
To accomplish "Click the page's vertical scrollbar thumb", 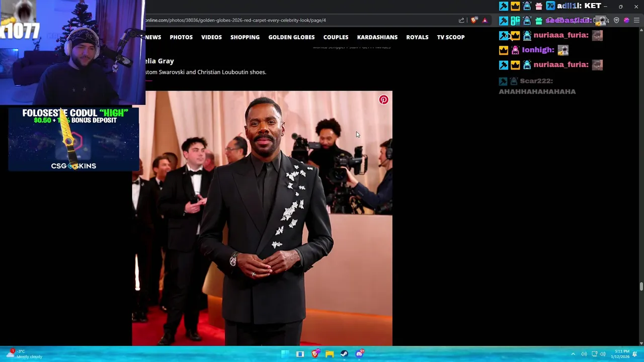I will 641,287.
